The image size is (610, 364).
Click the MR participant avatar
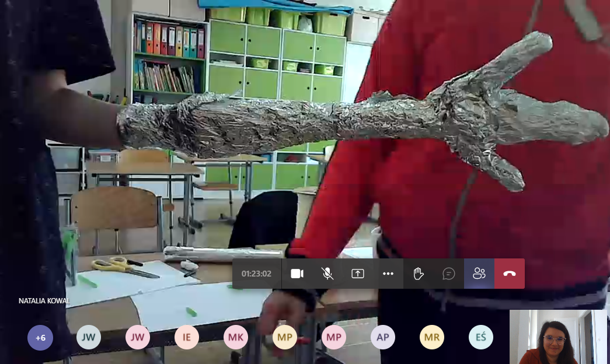tap(432, 337)
